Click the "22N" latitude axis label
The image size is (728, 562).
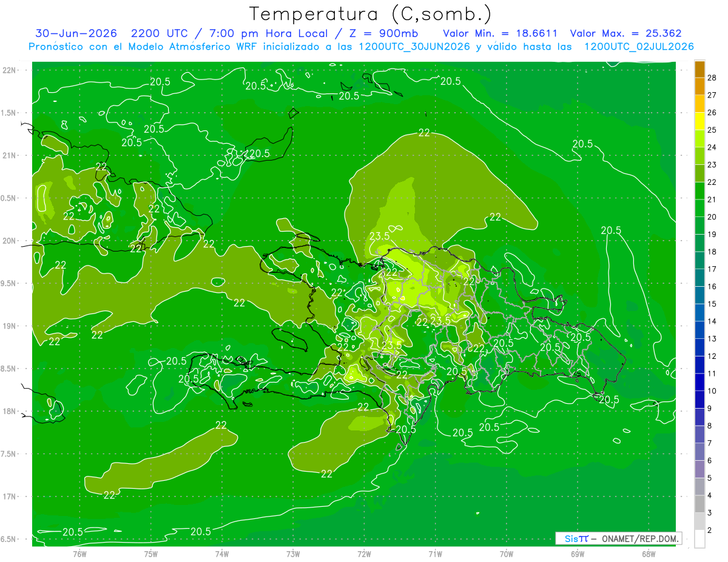pyautogui.click(x=10, y=70)
